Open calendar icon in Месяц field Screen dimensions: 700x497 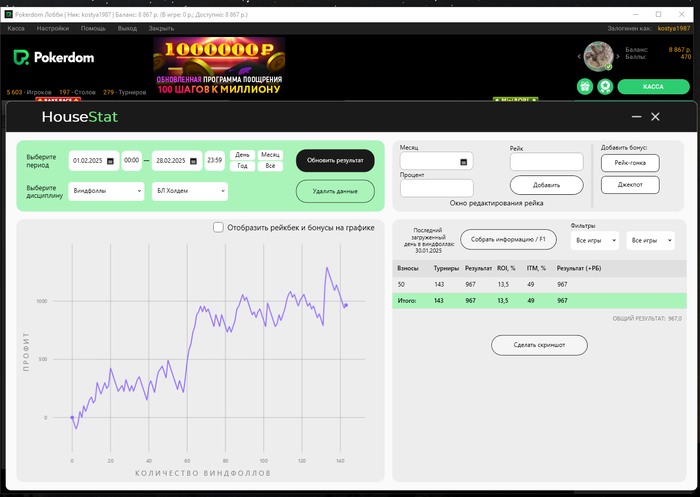(x=463, y=162)
